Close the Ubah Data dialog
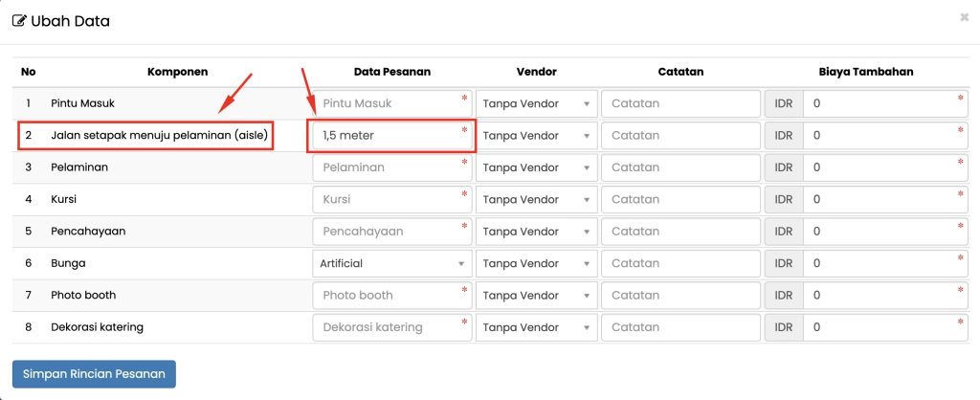Screen dimensions: 980x400 [x=964, y=17]
